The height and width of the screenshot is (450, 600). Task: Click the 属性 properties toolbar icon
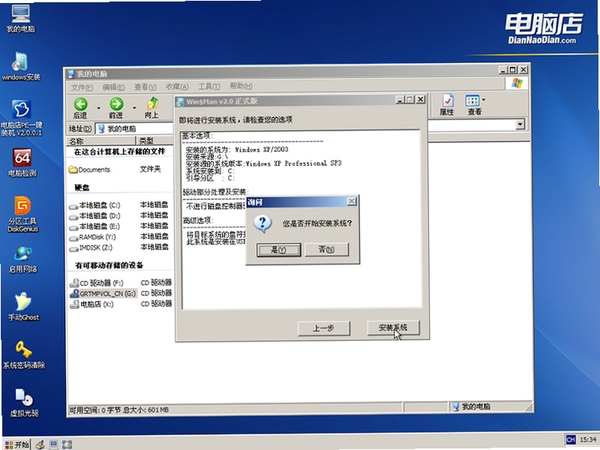447,104
